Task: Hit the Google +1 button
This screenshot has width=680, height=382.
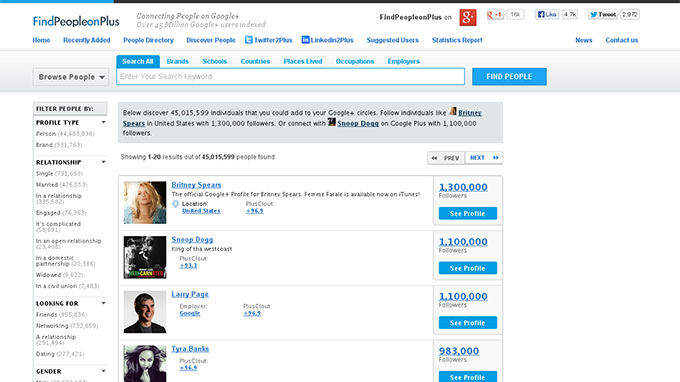Action: click(495, 15)
